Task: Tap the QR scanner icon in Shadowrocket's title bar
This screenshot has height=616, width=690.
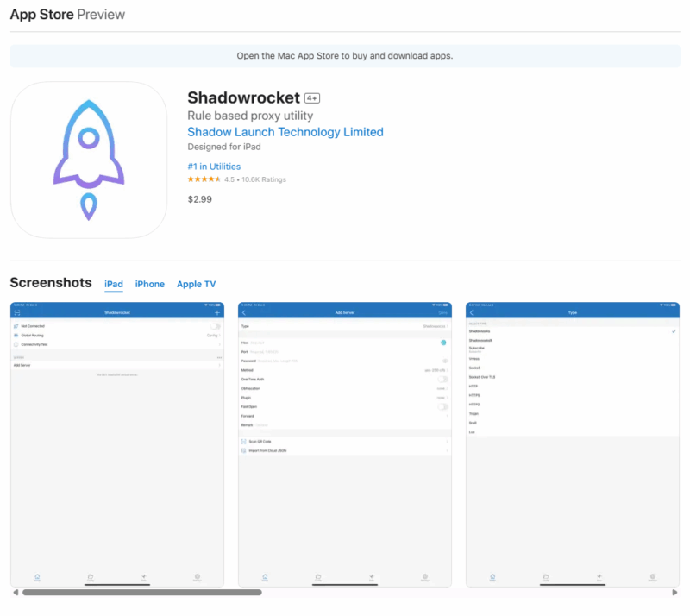Action: point(16,313)
